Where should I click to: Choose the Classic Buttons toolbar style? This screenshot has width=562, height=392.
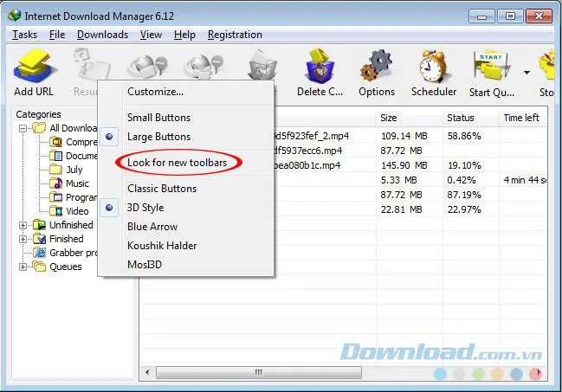162,189
